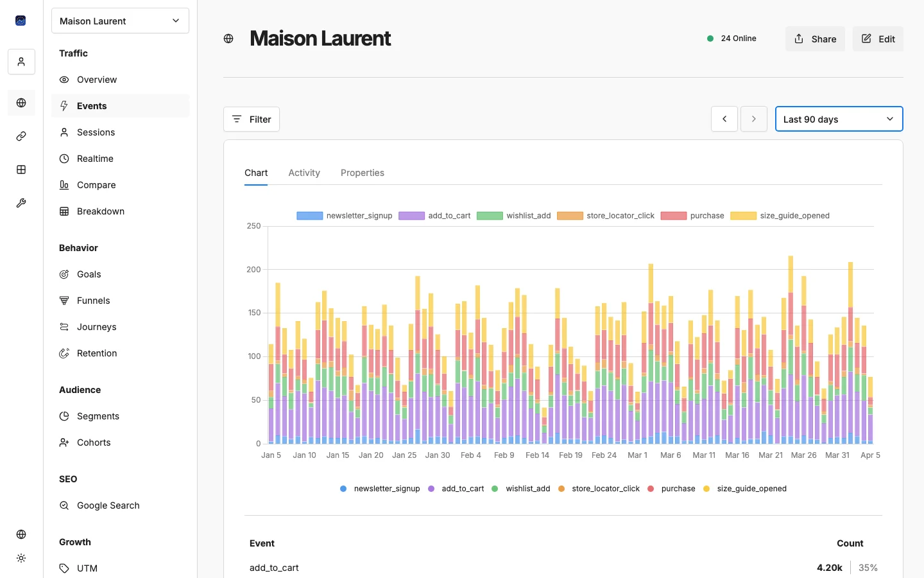Click the Breakdown table icon
Viewport: 924px width, 578px height.
[x=64, y=211]
